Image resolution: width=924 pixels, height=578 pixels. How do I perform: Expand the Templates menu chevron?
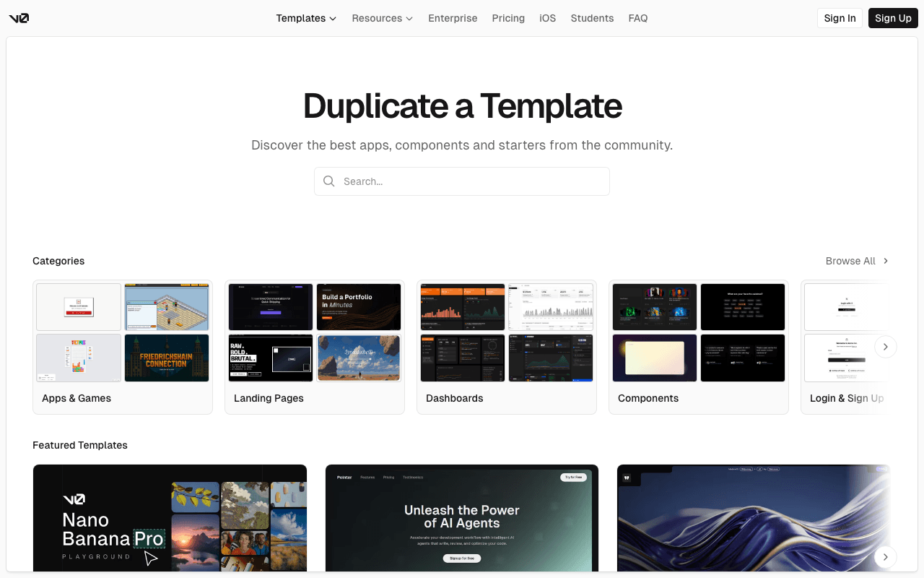point(333,19)
